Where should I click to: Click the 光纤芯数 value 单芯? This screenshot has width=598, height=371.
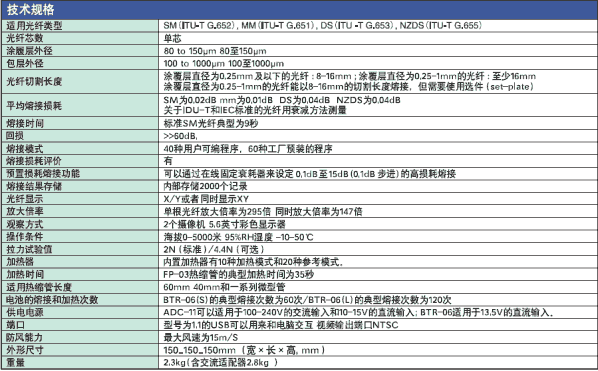tap(172, 39)
